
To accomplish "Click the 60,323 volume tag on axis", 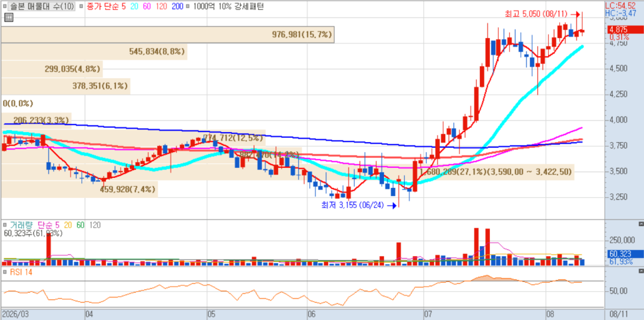I will pos(624,255).
